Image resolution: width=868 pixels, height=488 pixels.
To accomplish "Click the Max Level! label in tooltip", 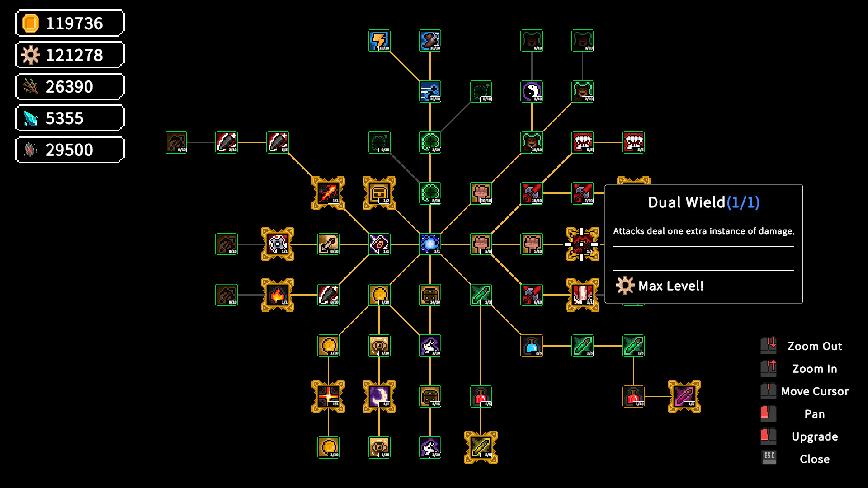I will [671, 286].
